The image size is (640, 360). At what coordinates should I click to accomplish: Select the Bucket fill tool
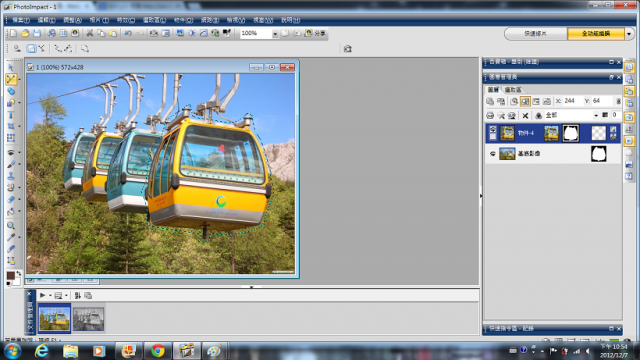[11, 211]
